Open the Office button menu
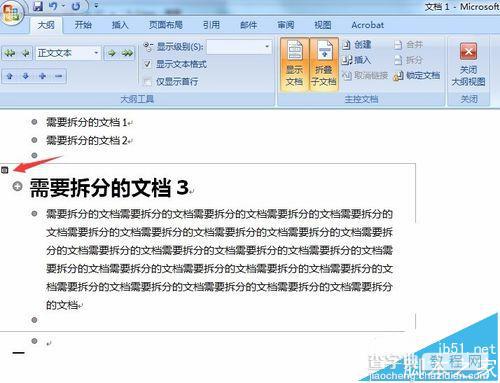Screen dimensions: 500x383 coord(11,12)
